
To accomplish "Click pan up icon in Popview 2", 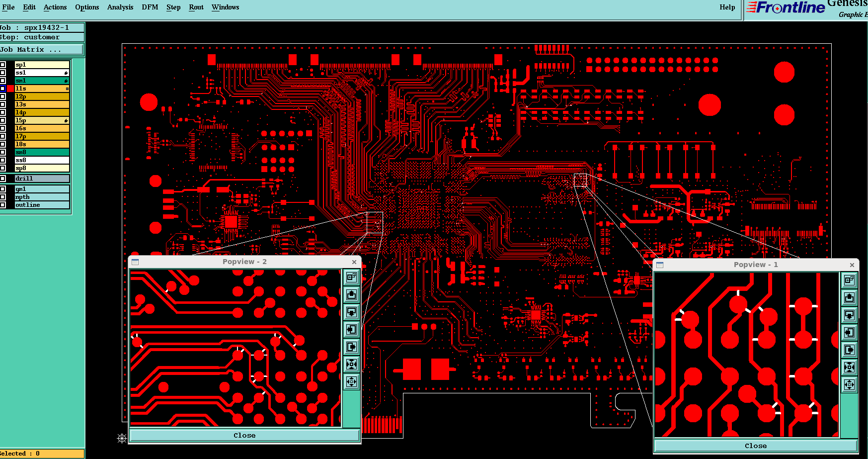I will point(351,295).
